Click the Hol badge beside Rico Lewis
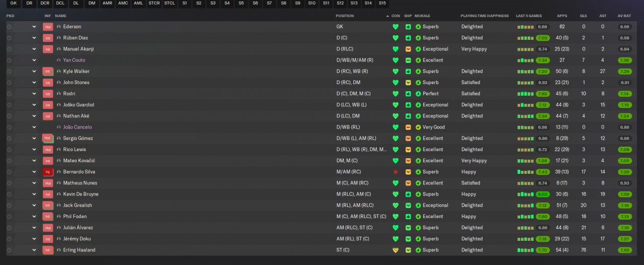This screenshot has width=644, height=265. pyautogui.click(x=48, y=150)
